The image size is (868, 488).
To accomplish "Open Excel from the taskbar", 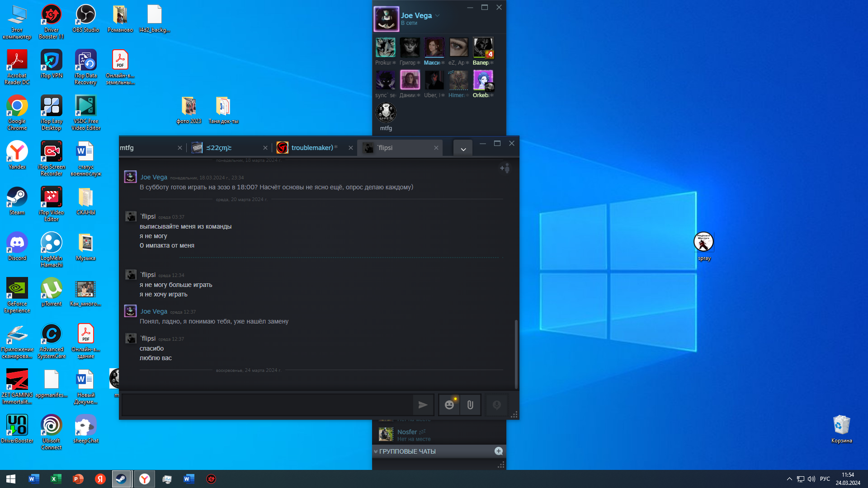I will tap(56, 479).
